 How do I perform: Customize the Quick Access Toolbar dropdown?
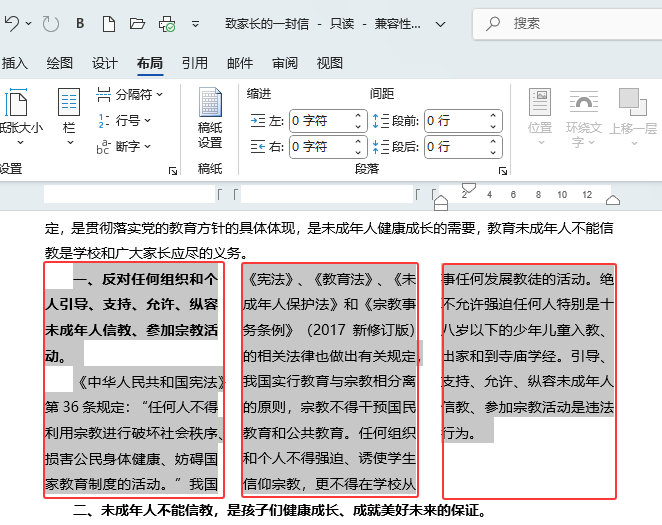coord(195,24)
